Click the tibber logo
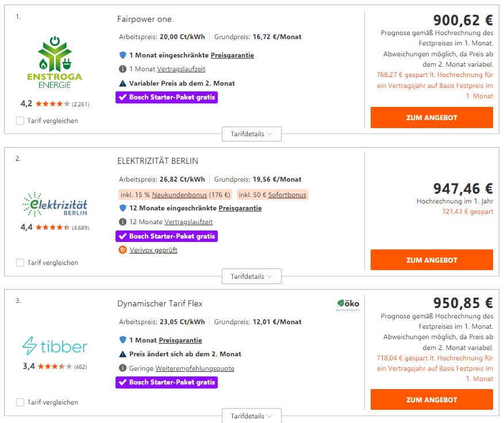Screen dimensions: 504x423 pyautogui.click(x=55, y=346)
